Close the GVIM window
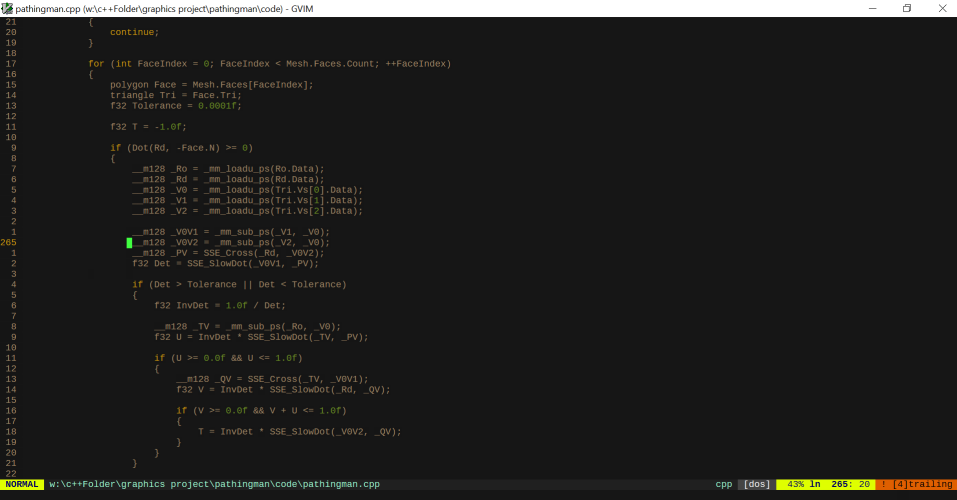Image resolution: width=957 pixels, height=500 pixels. pos(942,9)
